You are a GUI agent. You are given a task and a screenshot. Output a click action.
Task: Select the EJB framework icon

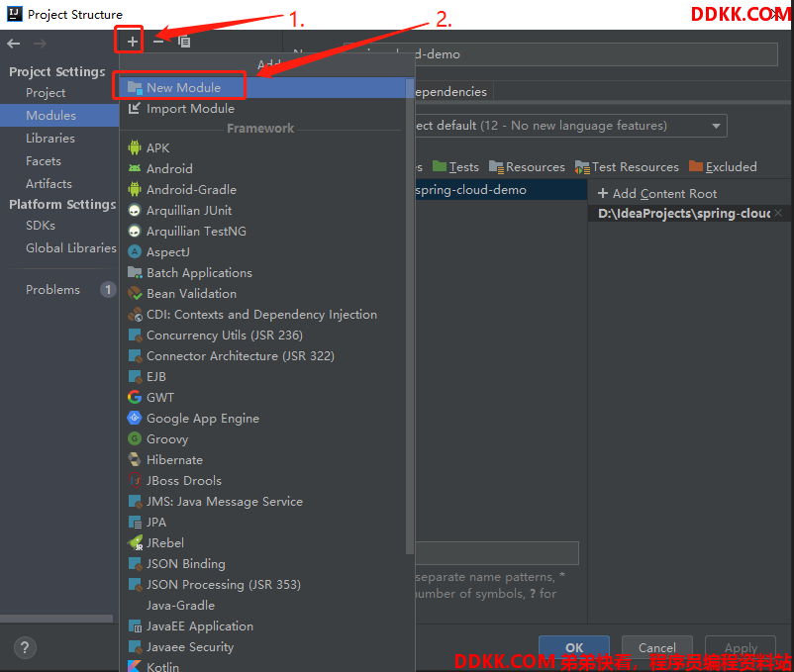135,376
